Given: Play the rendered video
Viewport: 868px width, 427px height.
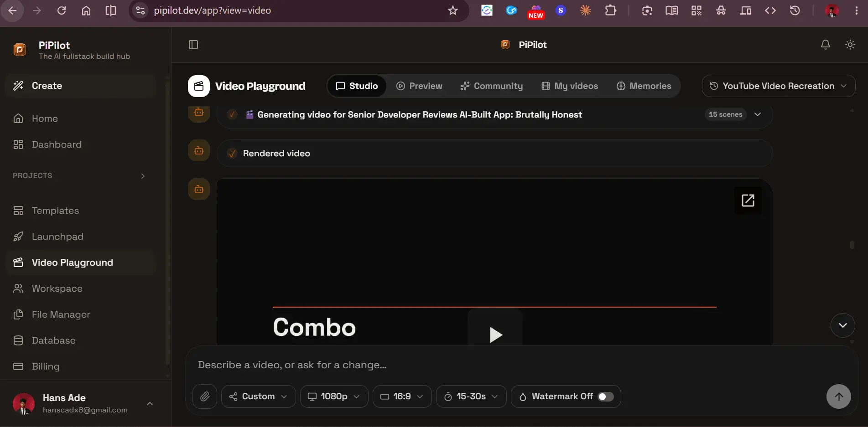Looking at the screenshot, I should click(495, 335).
